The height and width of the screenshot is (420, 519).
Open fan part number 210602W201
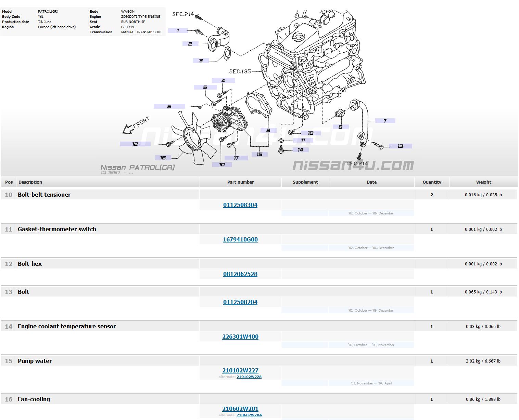point(240,409)
